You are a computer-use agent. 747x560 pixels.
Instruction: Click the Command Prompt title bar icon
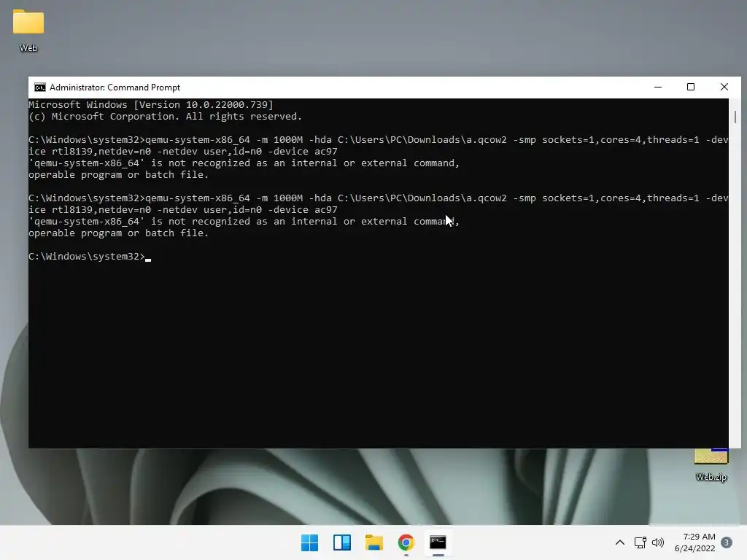(x=40, y=87)
